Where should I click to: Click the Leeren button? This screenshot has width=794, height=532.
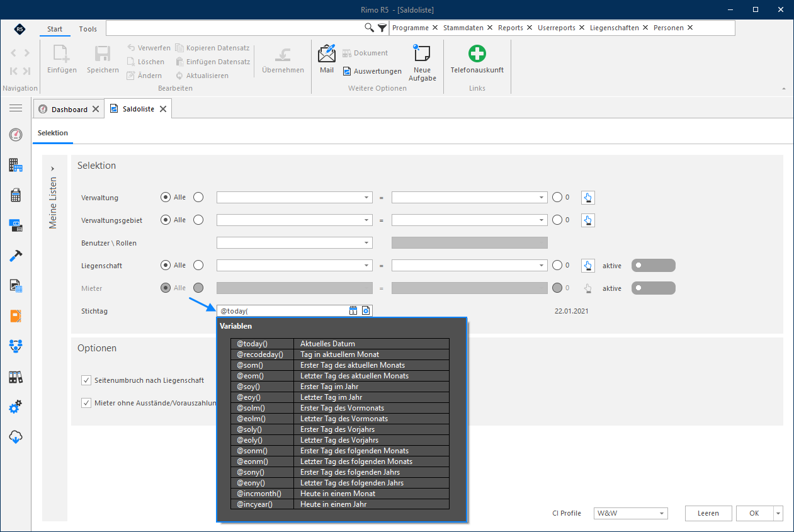[708, 513]
